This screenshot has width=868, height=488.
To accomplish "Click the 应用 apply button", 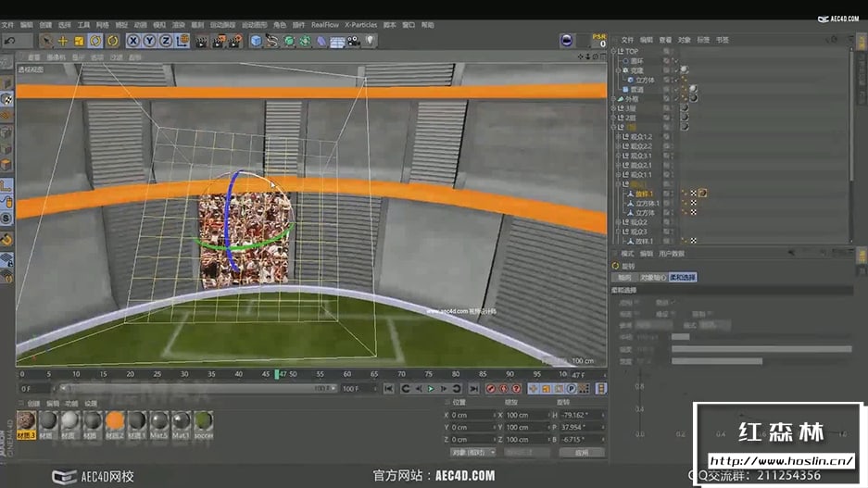I will [x=581, y=452].
